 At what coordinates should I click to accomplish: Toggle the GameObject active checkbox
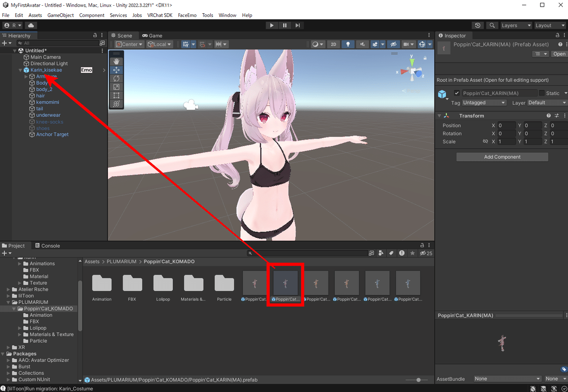(457, 93)
